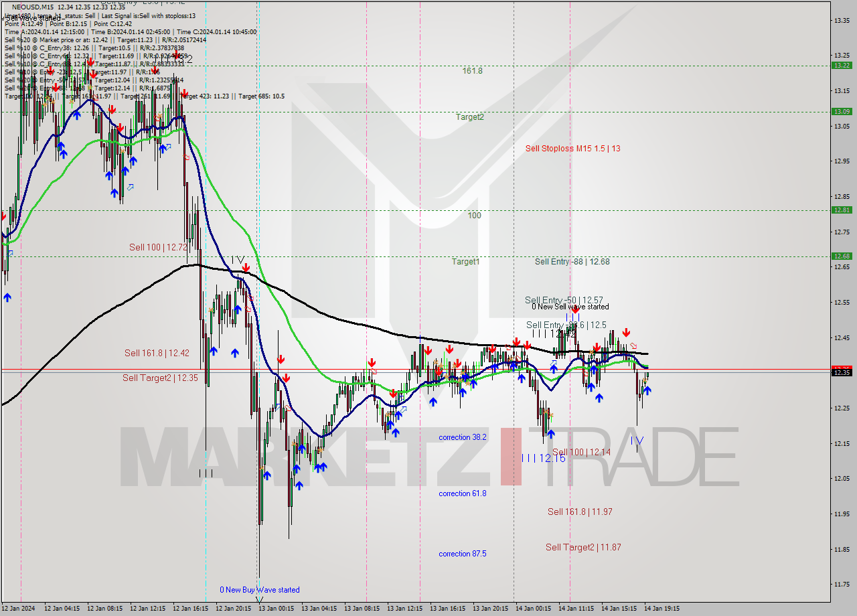The width and height of the screenshot is (857, 616).
Task: Click the 11.75 price axis label
Action: pos(842,584)
